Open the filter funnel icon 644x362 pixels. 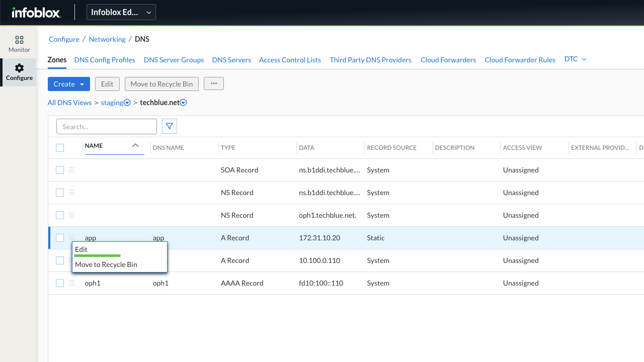pyautogui.click(x=170, y=127)
